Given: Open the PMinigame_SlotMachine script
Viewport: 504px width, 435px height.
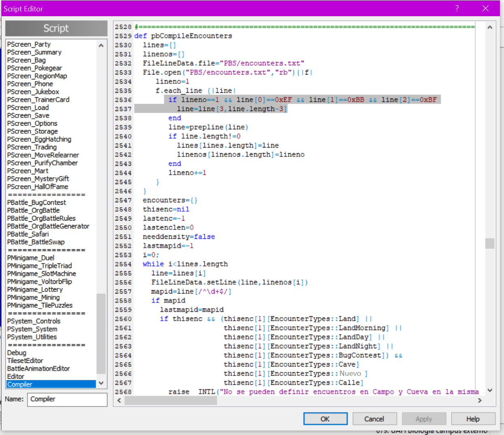Looking at the screenshot, I should pos(41,274).
